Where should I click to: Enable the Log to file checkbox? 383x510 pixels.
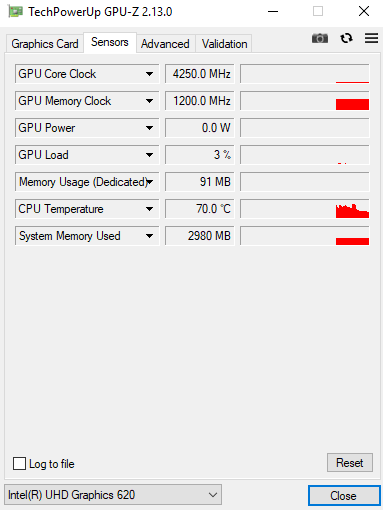click(19, 463)
